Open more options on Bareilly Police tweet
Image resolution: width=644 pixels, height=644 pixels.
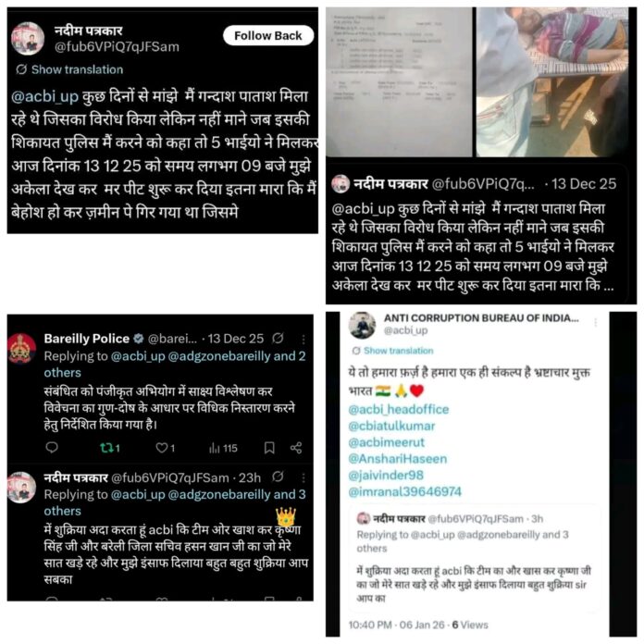[303, 340]
